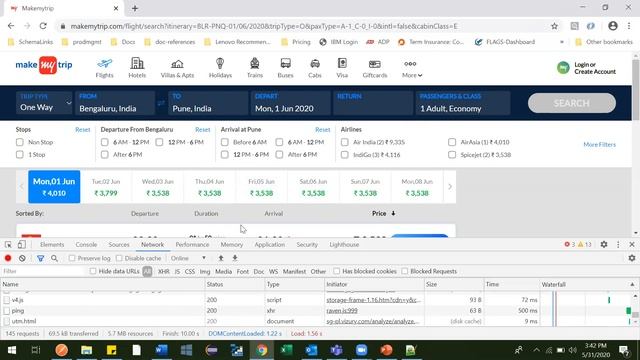Open DevTools more options menu

(x=618, y=244)
